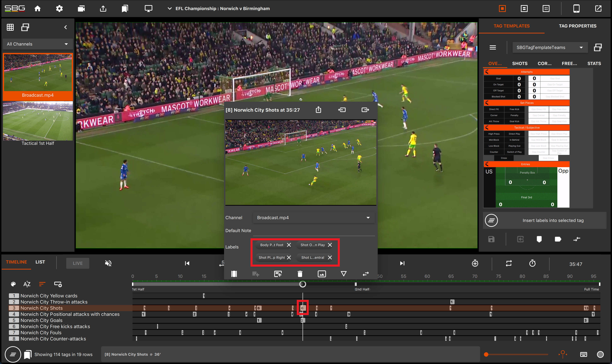Open the bookmarks icon in top bar
The width and height of the screenshot is (612, 364).
click(125, 9)
